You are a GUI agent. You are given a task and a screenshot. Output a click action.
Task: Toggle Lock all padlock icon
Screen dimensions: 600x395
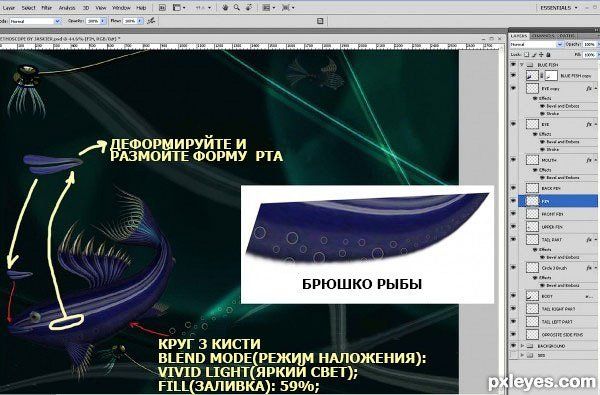(x=548, y=55)
